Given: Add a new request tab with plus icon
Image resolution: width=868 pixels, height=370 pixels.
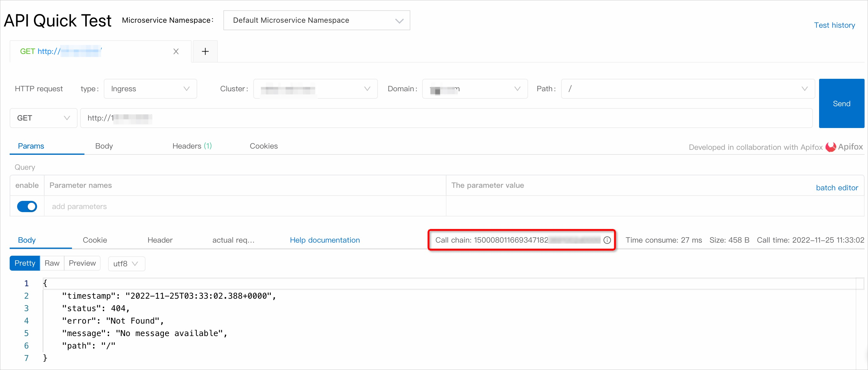Looking at the screenshot, I should click(x=205, y=52).
